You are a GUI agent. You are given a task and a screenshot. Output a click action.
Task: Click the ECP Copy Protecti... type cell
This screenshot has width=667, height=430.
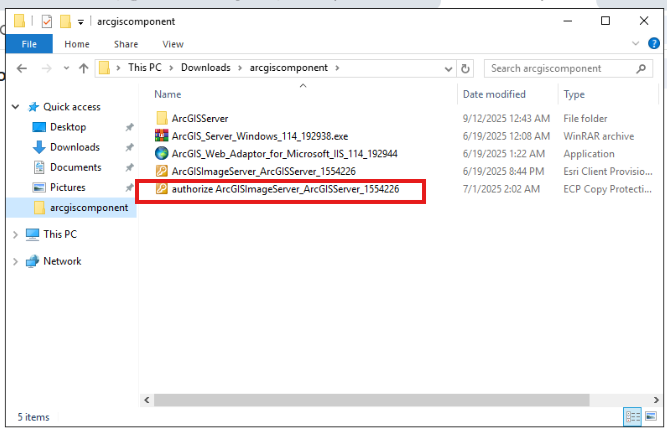click(607, 189)
